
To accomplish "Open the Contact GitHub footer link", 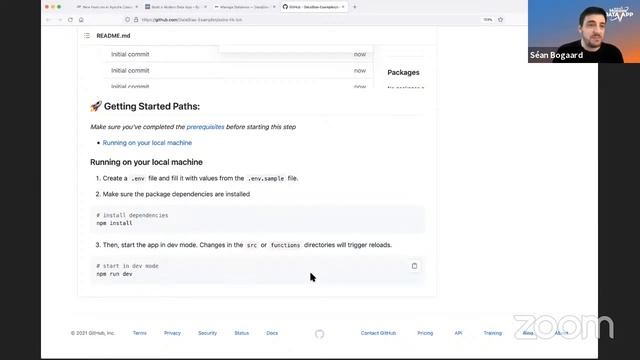I will [x=378, y=333].
